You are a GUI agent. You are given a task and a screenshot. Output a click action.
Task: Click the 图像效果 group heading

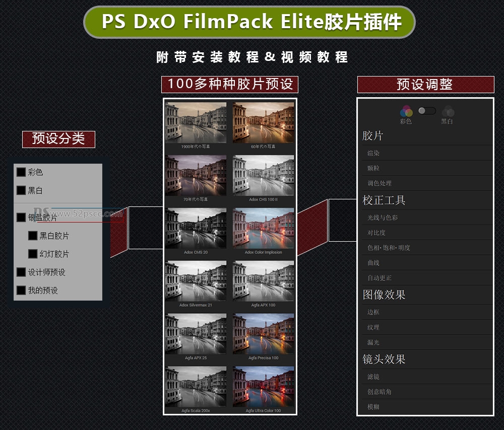(x=384, y=295)
